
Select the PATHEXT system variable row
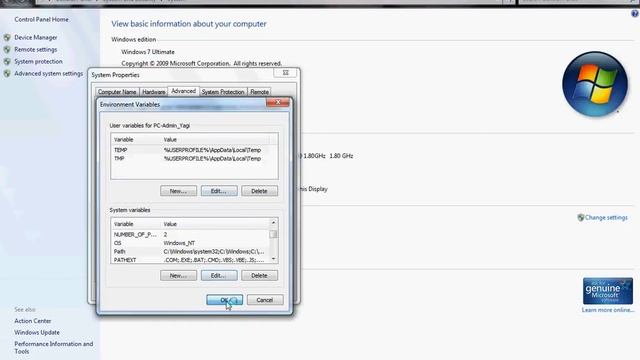coord(190,260)
